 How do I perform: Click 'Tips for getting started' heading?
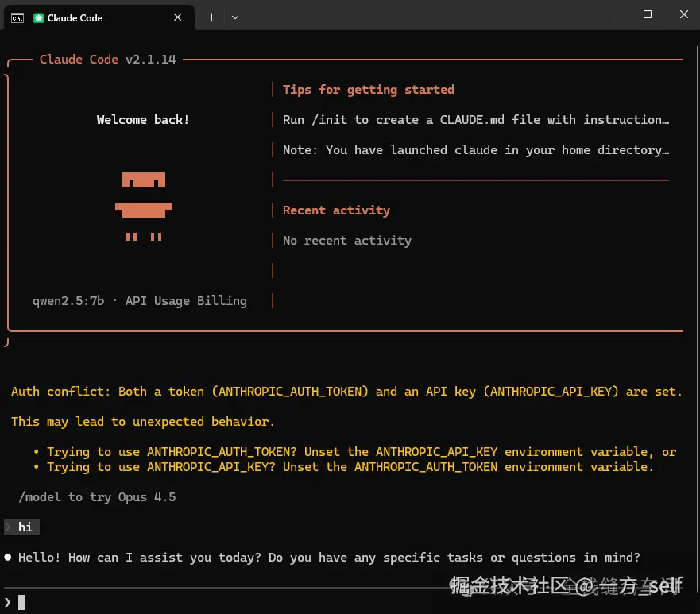pos(369,90)
